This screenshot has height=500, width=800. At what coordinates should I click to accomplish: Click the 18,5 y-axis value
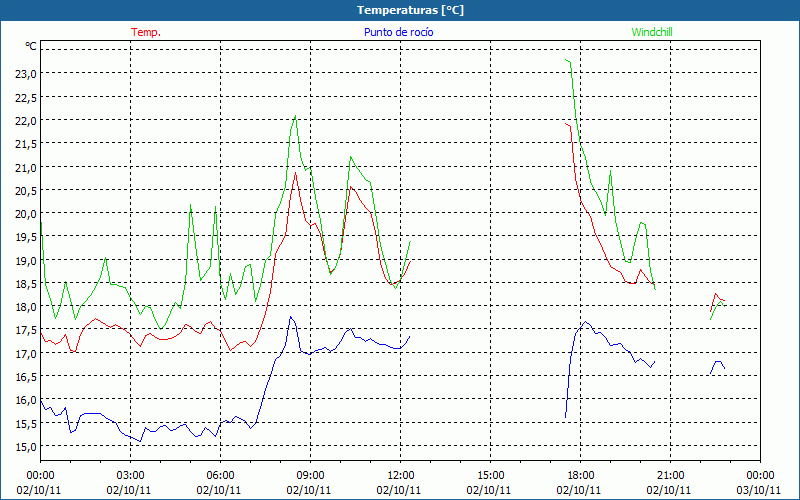pos(26,284)
